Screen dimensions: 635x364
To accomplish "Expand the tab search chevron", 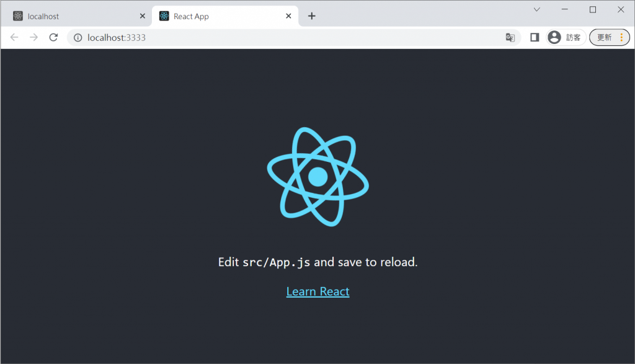I will [x=537, y=9].
